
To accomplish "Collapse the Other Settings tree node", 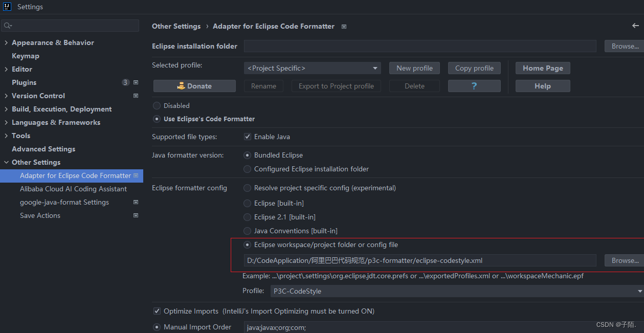I will (x=6, y=162).
